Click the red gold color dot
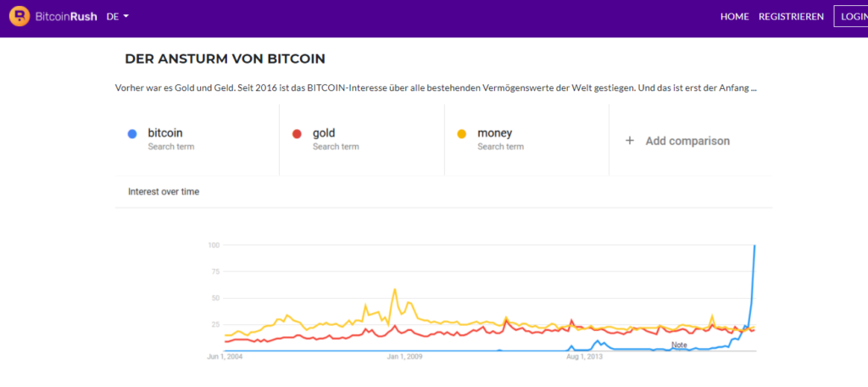 point(297,134)
